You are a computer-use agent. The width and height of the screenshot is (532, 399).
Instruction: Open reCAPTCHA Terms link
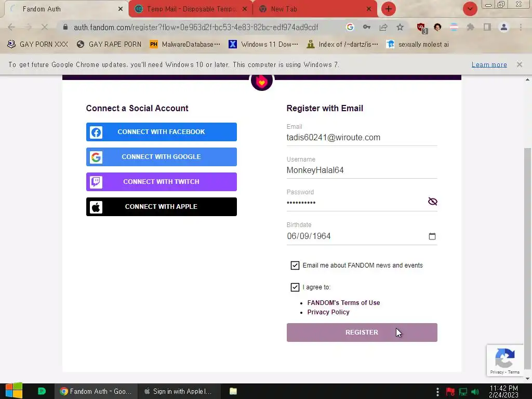click(514, 372)
